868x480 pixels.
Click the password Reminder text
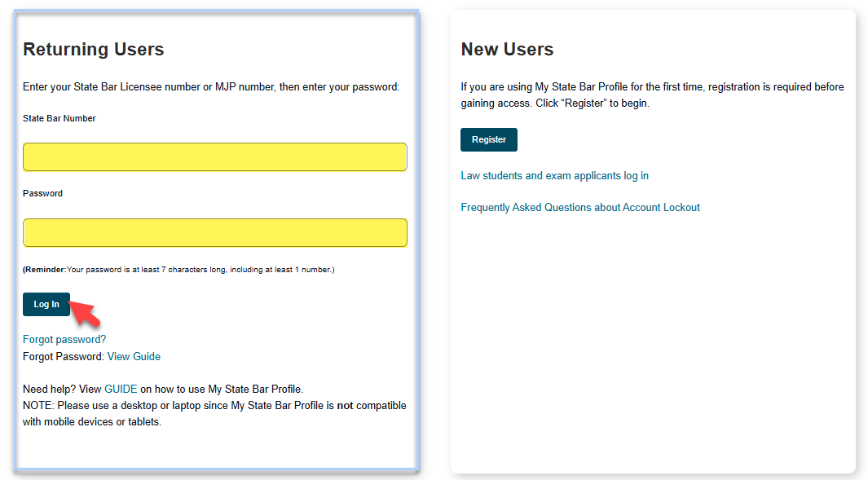178,269
